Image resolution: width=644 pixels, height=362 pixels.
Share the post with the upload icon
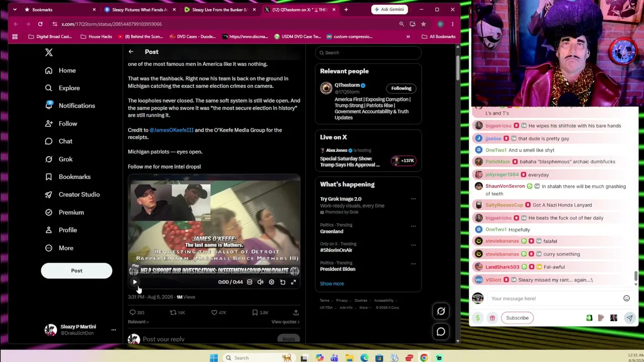click(x=296, y=312)
